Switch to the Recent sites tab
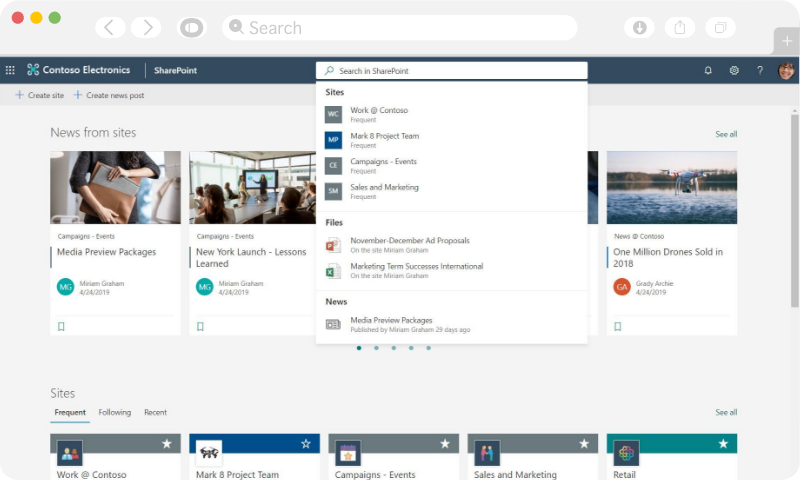 (x=155, y=412)
